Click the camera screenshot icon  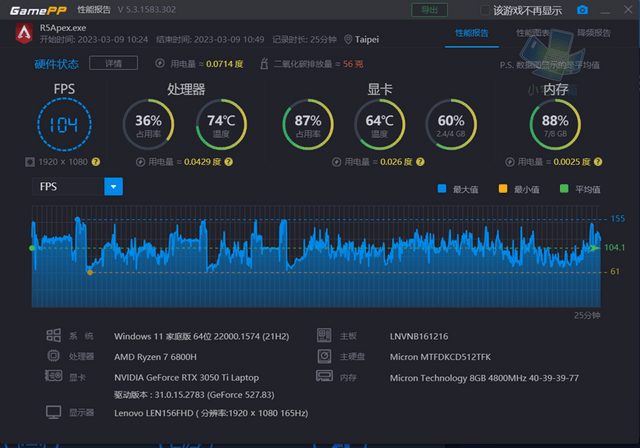582,10
